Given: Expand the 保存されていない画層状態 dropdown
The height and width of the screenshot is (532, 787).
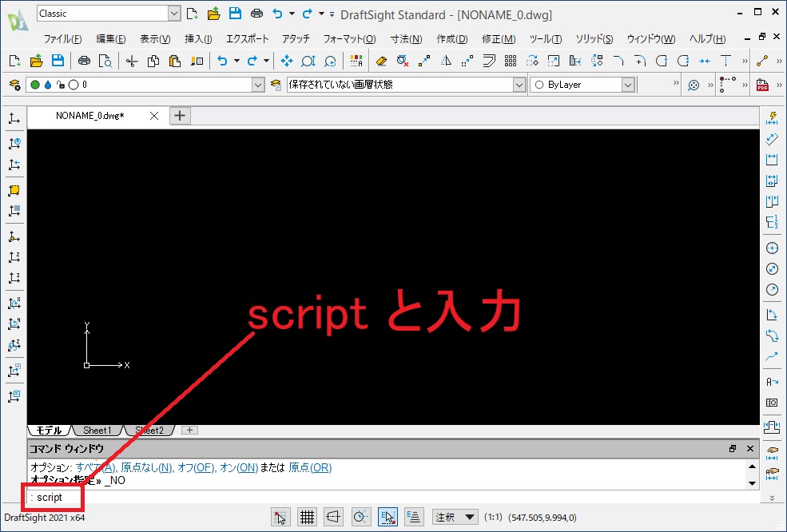Looking at the screenshot, I should tap(519, 85).
